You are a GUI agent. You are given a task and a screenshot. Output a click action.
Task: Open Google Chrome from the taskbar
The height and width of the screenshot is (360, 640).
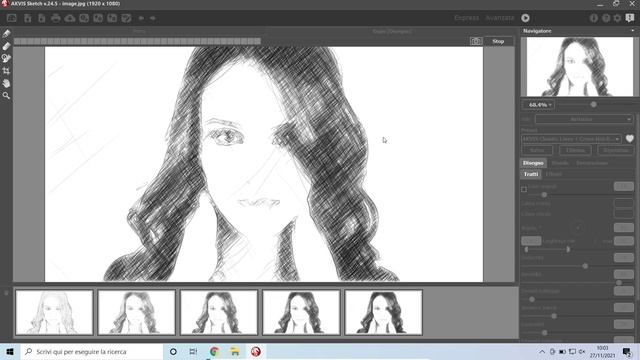[214, 351]
